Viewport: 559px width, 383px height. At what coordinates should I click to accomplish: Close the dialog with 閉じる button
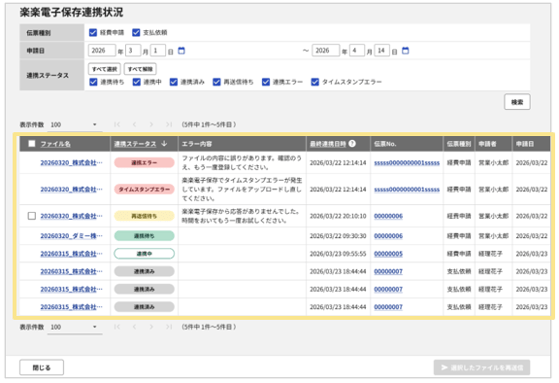pyautogui.click(x=42, y=367)
